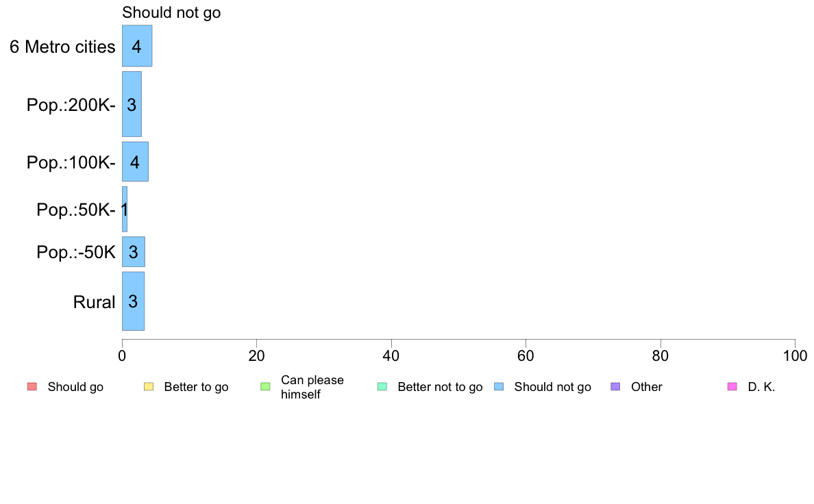
Task: Click the Should not go chart title
Action: click(171, 12)
